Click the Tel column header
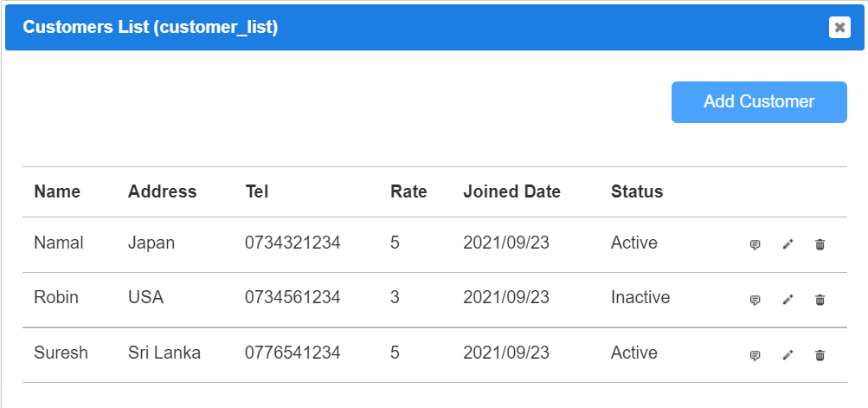The height and width of the screenshot is (408, 868). [x=256, y=191]
